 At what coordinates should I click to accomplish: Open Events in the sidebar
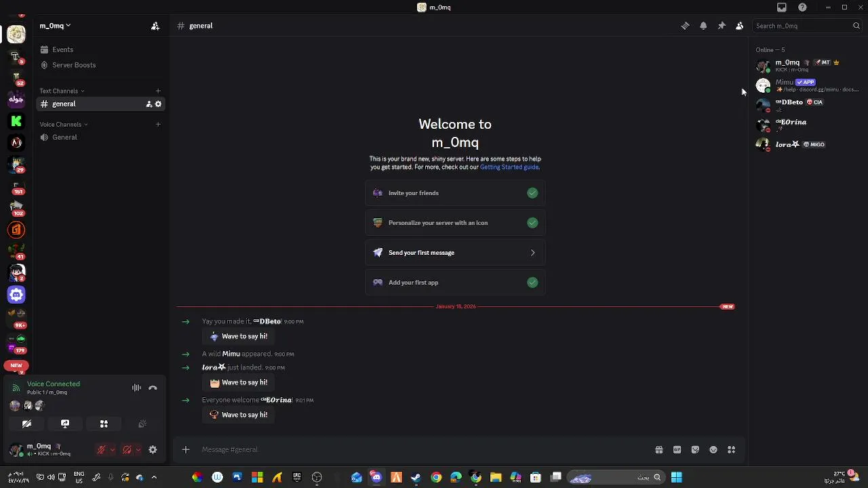tap(100, 49)
